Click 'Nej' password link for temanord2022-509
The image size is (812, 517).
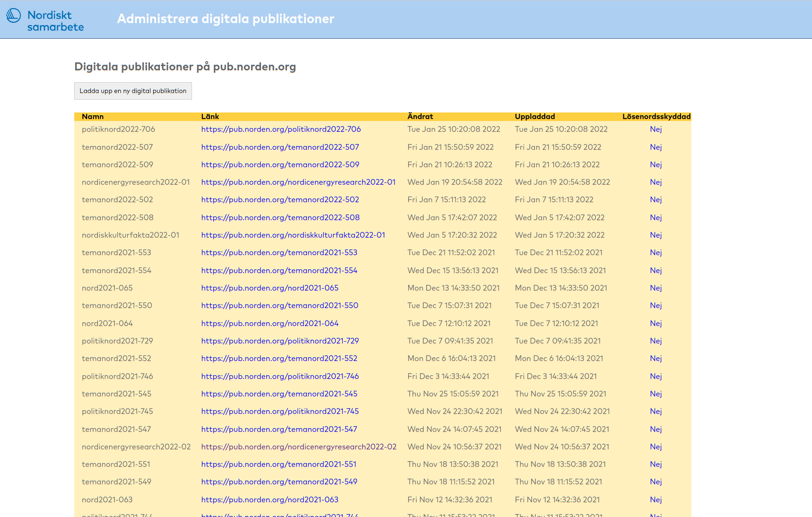coord(656,164)
